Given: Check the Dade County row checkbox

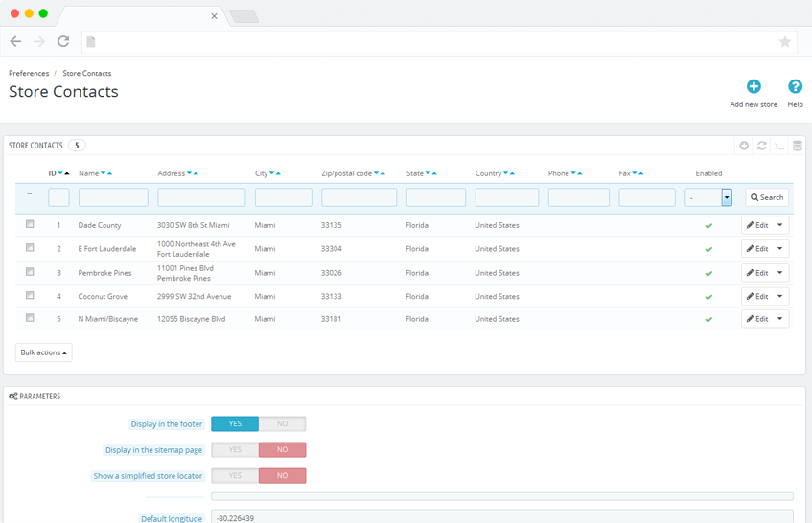Looking at the screenshot, I should [30, 224].
